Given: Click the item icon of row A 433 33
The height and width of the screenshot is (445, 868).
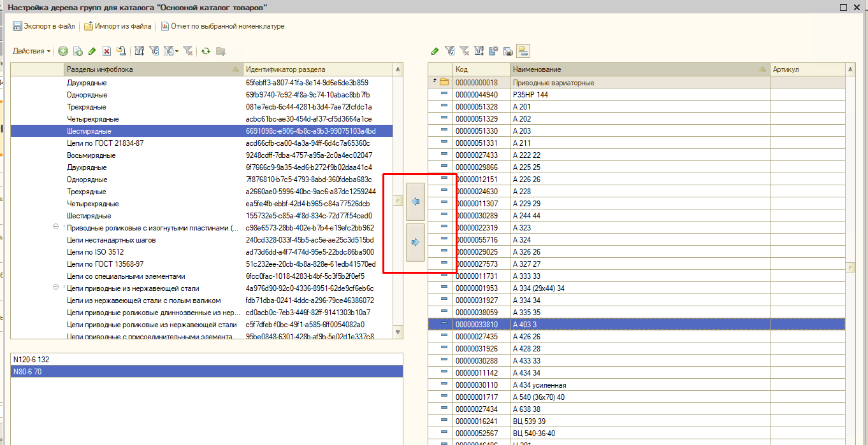Looking at the screenshot, I should point(444,360).
